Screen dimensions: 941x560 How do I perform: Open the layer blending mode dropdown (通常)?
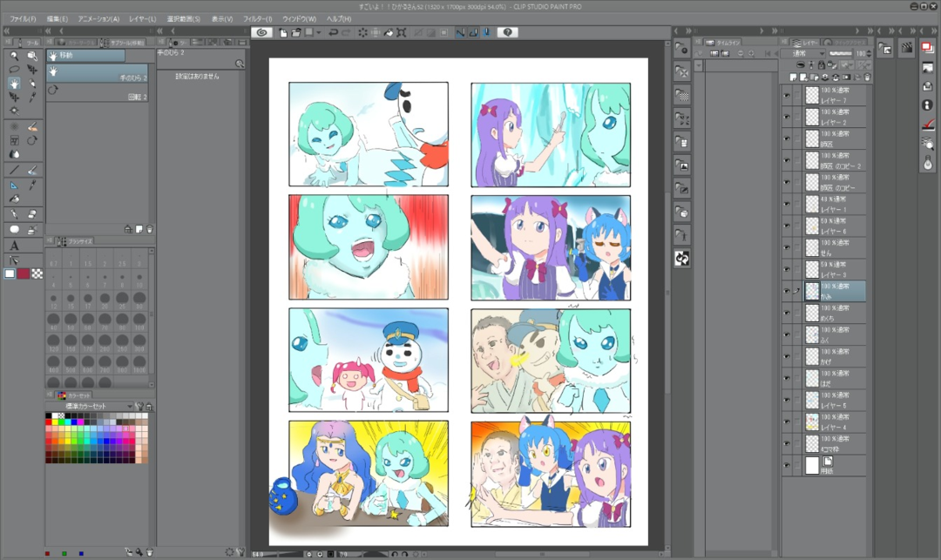click(805, 54)
